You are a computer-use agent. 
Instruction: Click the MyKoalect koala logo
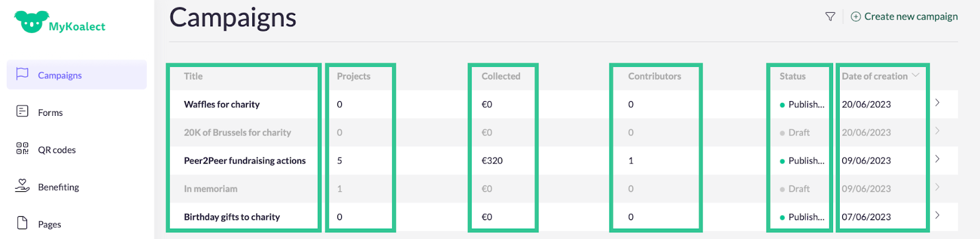(x=31, y=22)
